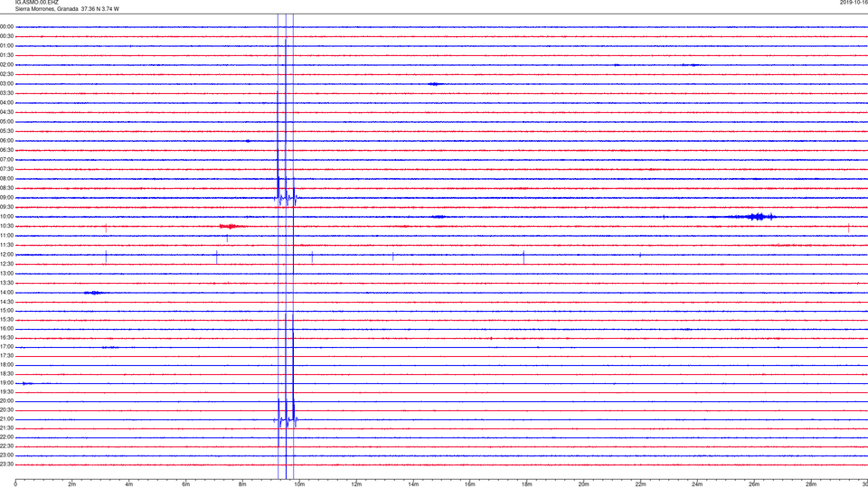Click the 23:30 time label
The width and height of the screenshot is (868, 488).
click(x=6, y=465)
